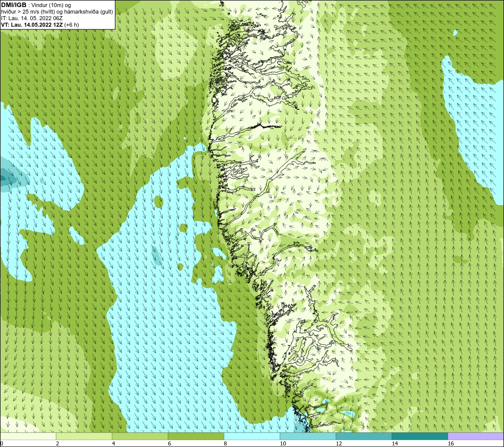Click the legend scale label '12'
The image size is (504, 447).
(x=339, y=443)
